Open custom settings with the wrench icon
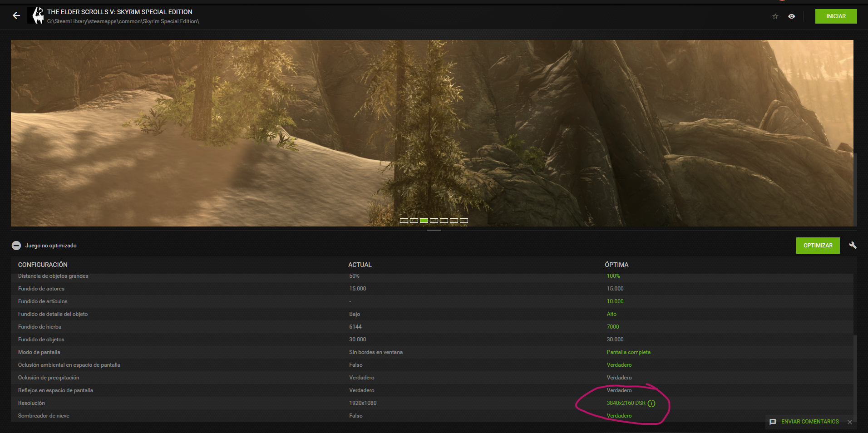Viewport: 868px width, 433px height. pyautogui.click(x=853, y=245)
